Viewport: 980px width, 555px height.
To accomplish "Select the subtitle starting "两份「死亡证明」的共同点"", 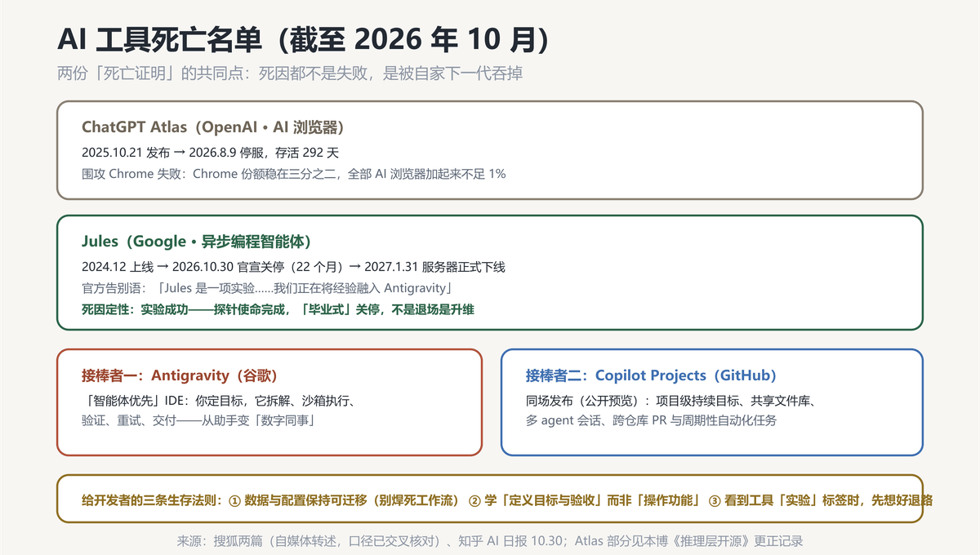I will pos(290,73).
